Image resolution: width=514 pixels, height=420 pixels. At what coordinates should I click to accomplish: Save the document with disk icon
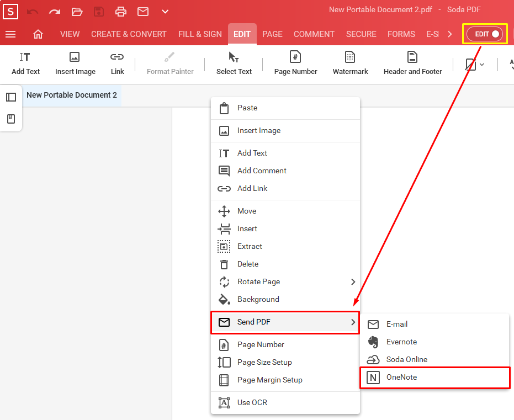coord(99,12)
